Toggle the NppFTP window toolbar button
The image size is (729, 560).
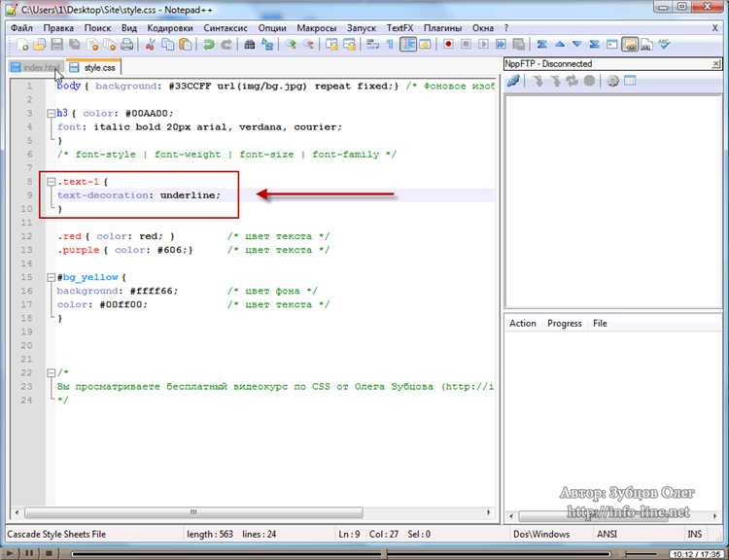[x=630, y=45]
